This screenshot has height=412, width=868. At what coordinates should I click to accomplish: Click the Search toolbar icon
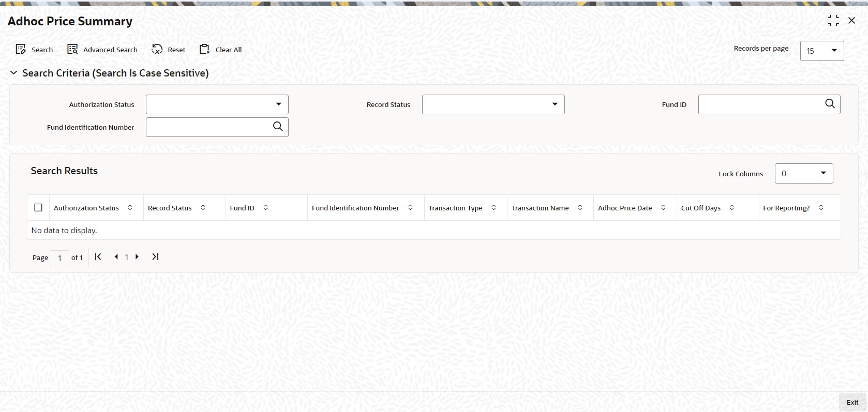21,50
